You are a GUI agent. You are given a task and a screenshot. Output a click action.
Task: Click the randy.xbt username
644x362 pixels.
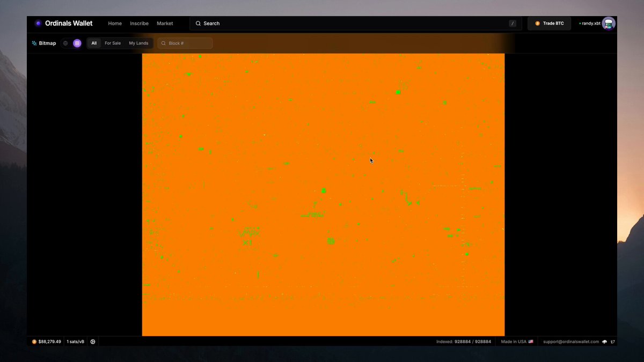pos(591,24)
